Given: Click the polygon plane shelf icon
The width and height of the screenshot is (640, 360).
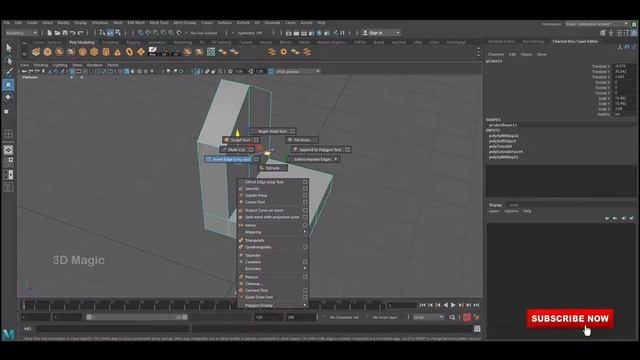Looking at the screenshot, I should (x=141, y=52).
